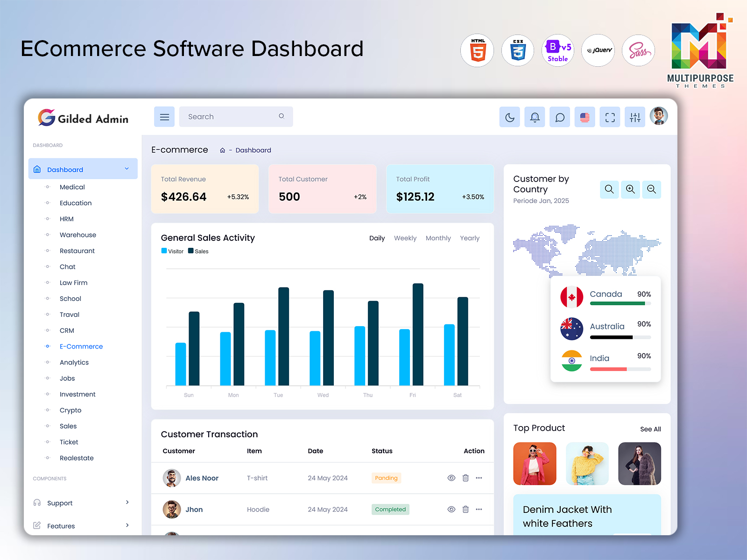747x560 pixels.
Task: Toggle fullscreen mode icon
Action: point(610,117)
